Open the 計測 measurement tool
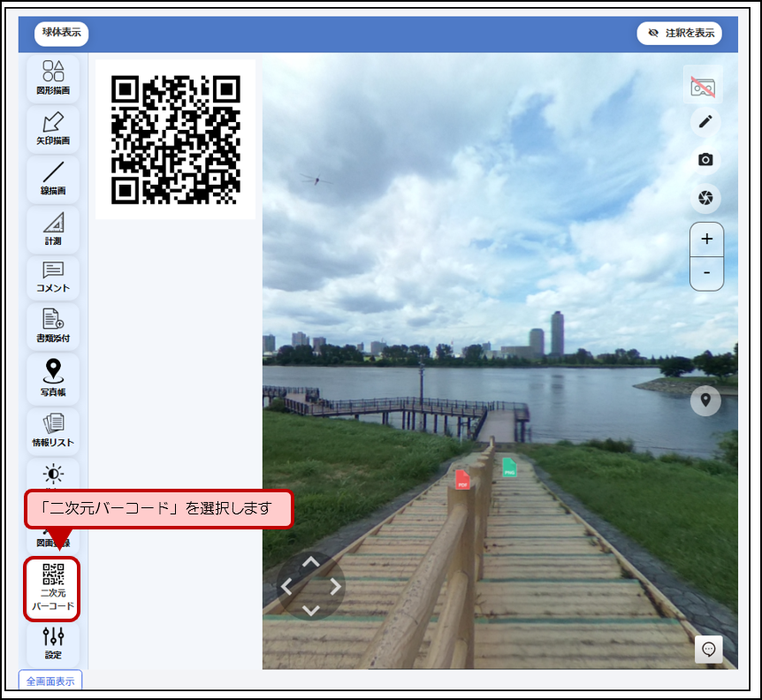Screen dimensions: 762x700 [53, 229]
